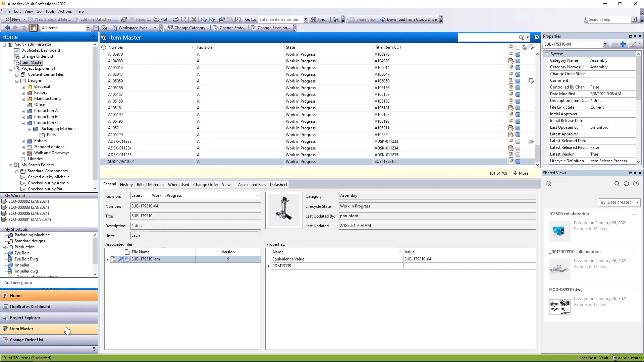Click the Plot icon in the toolbar

[x=156, y=19]
